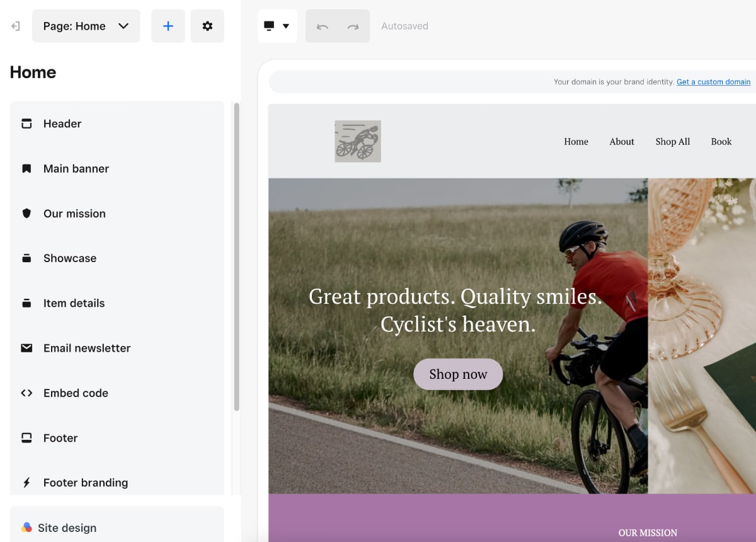Image resolution: width=756 pixels, height=542 pixels.
Task: Click the glassware banner photo
Action: 702,336
